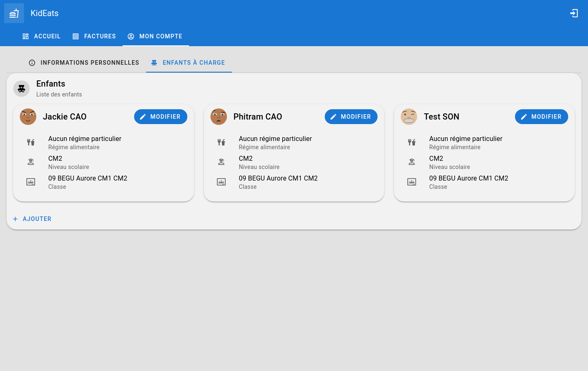Click the Phitram CAO name

coord(258,117)
